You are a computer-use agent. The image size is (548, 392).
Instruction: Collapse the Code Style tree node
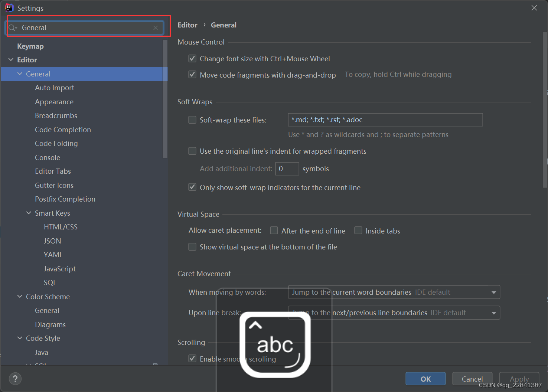(20, 338)
